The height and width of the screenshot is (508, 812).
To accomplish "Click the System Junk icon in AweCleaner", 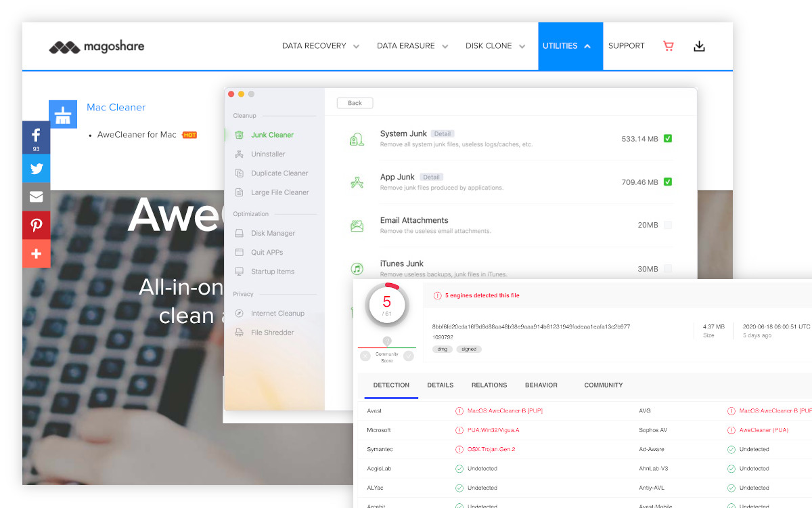I will [x=357, y=139].
